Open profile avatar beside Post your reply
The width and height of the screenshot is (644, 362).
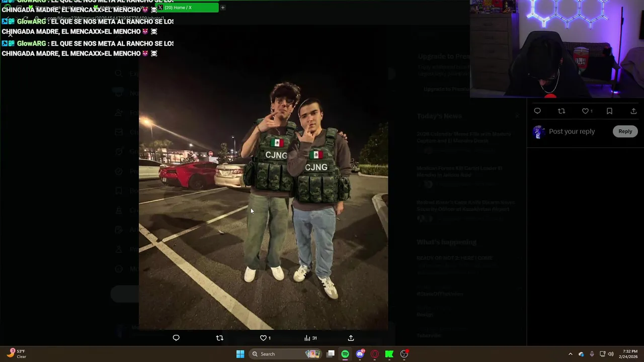coord(538,132)
